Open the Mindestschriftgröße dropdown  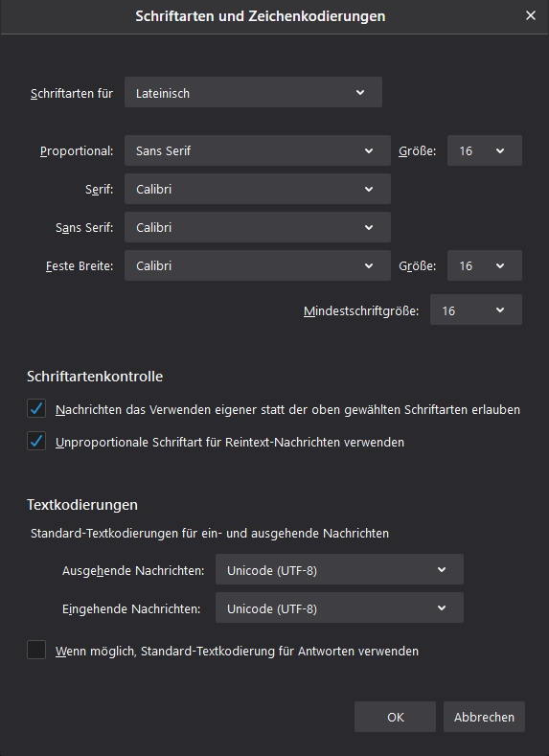coord(476,309)
